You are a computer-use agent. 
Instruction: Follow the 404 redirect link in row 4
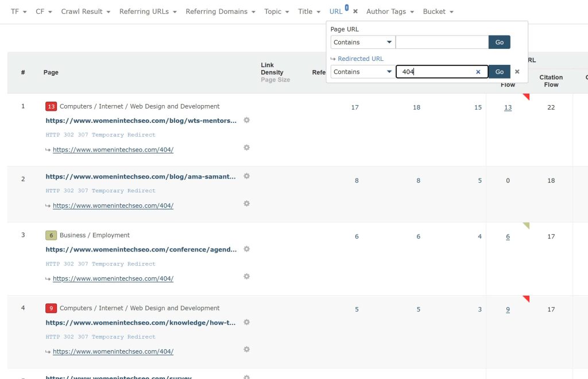pos(113,351)
